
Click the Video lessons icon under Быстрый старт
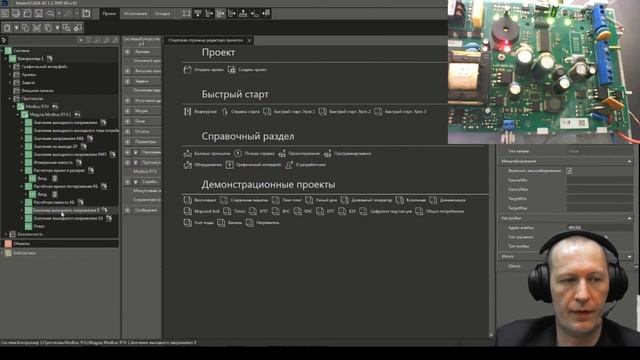187,111
